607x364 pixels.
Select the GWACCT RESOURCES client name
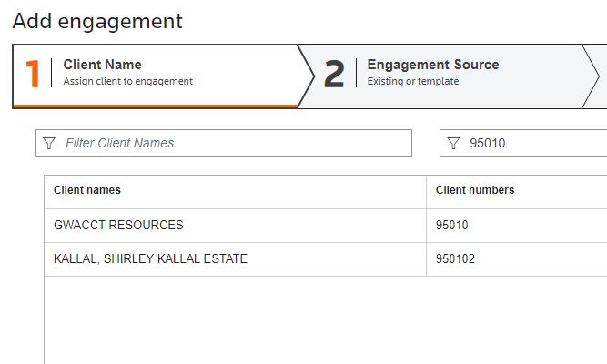pyautogui.click(x=118, y=225)
